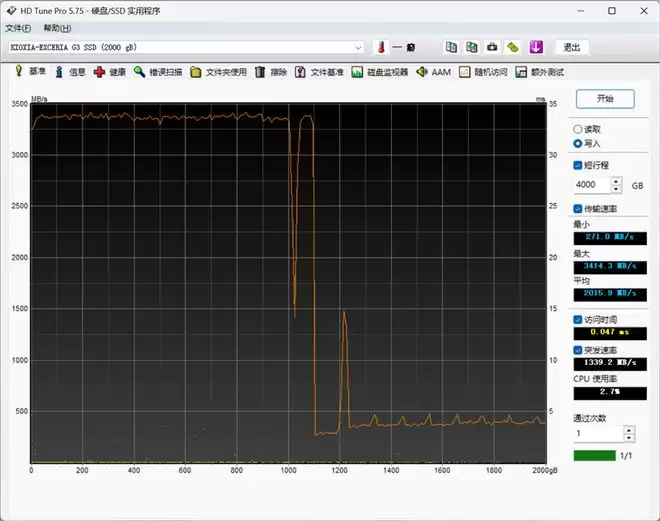Click the options wrench icon in toolbar
This screenshot has width=660, height=521.
513,47
